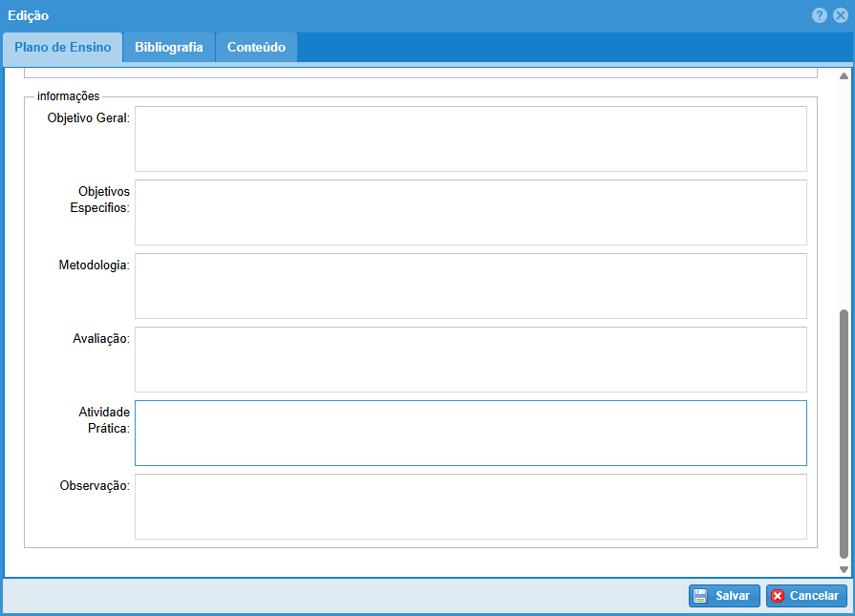Image resolution: width=855 pixels, height=616 pixels.
Task: Click the Atividade Prática text area
Action: point(470,433)
